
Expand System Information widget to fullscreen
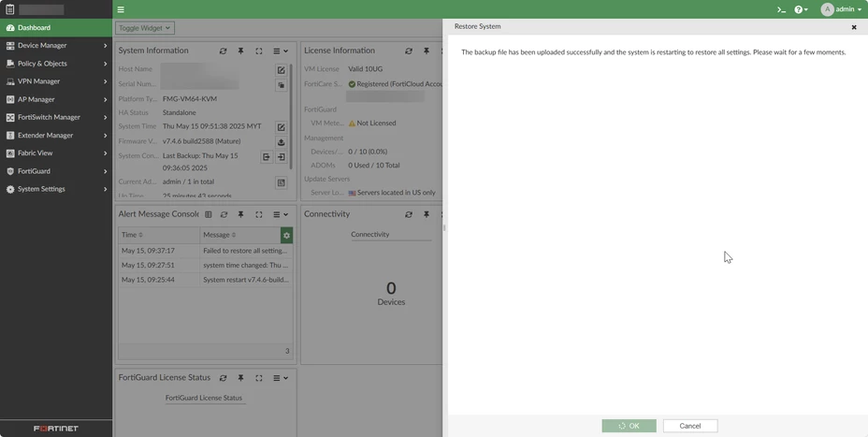258,51
